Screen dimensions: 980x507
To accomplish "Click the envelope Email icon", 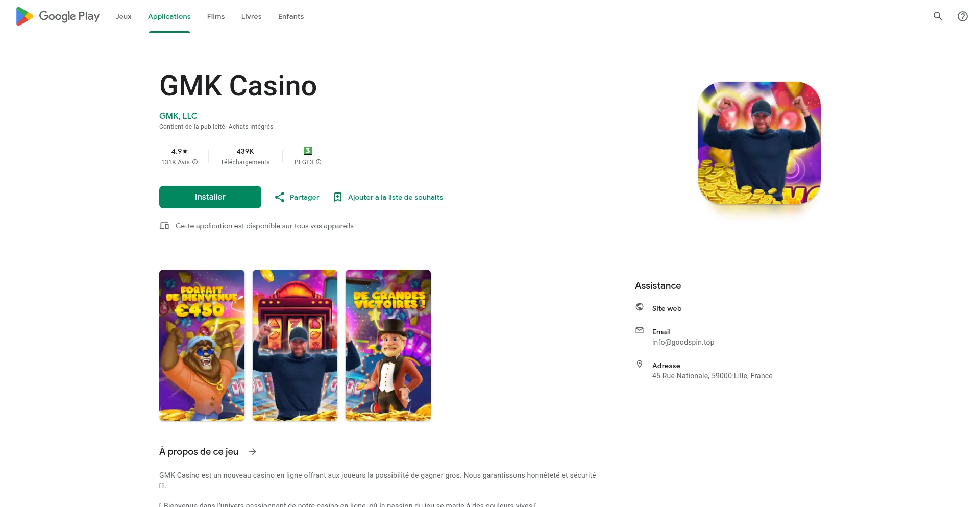I will click(640, 330).
